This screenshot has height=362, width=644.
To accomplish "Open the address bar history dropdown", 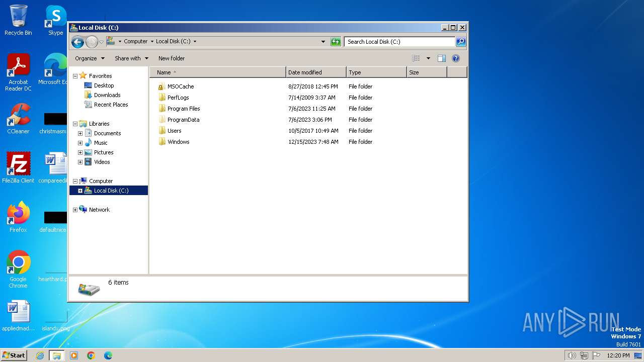I will click(x=323, y=42).
